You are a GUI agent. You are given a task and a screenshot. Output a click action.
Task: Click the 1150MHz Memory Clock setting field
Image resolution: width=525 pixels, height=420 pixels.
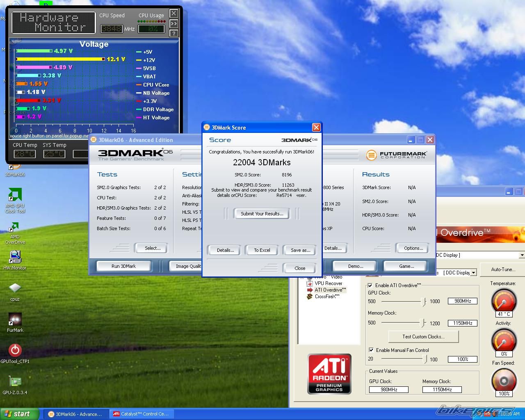(463, 323)
